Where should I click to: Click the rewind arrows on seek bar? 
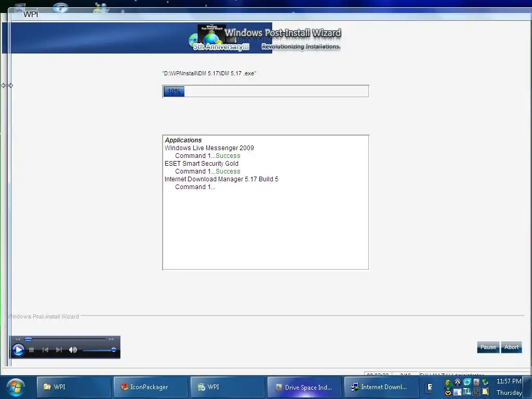(x=18, y=339)
